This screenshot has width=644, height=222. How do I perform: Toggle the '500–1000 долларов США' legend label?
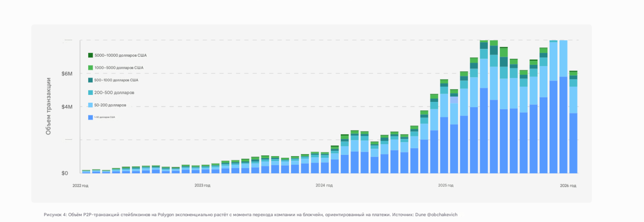pos(116,80)
